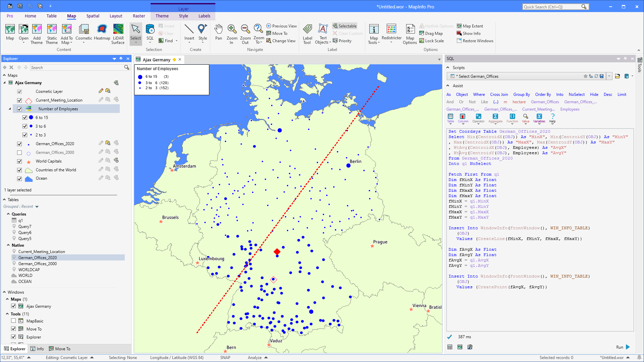Click the Current_Meeting_Location style swatch
This screenshot has height=362, width=644.
pyautogui.click(x=28, y=100)
